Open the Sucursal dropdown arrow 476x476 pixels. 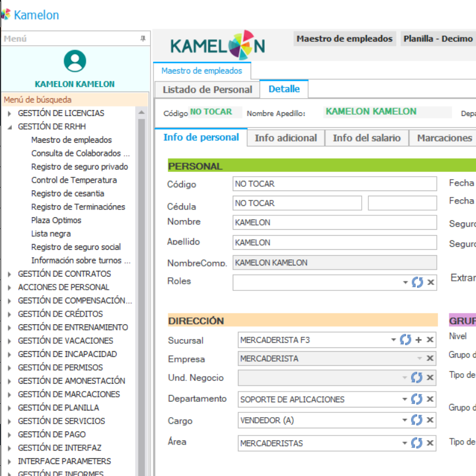tap(393, 340)
